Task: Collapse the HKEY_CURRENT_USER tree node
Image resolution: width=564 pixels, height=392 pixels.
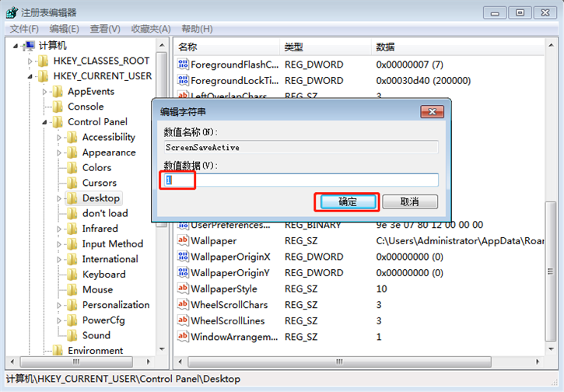Action: tap(30, 76)
